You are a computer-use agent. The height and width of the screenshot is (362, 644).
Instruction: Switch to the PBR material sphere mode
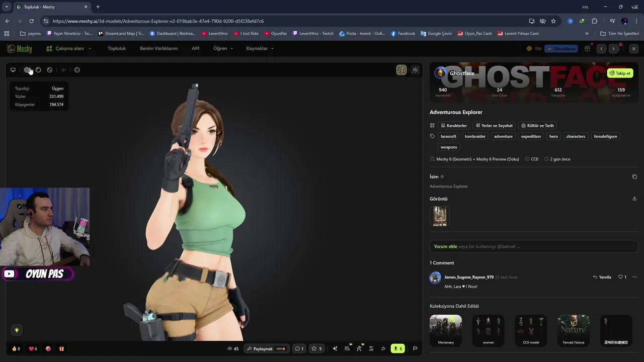click(x=50, y=70)
